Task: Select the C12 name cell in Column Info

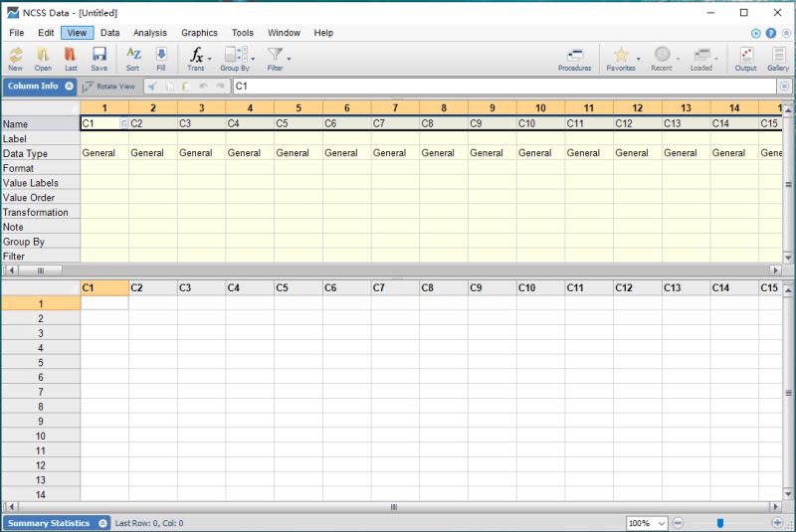Action: pos(638,123)
